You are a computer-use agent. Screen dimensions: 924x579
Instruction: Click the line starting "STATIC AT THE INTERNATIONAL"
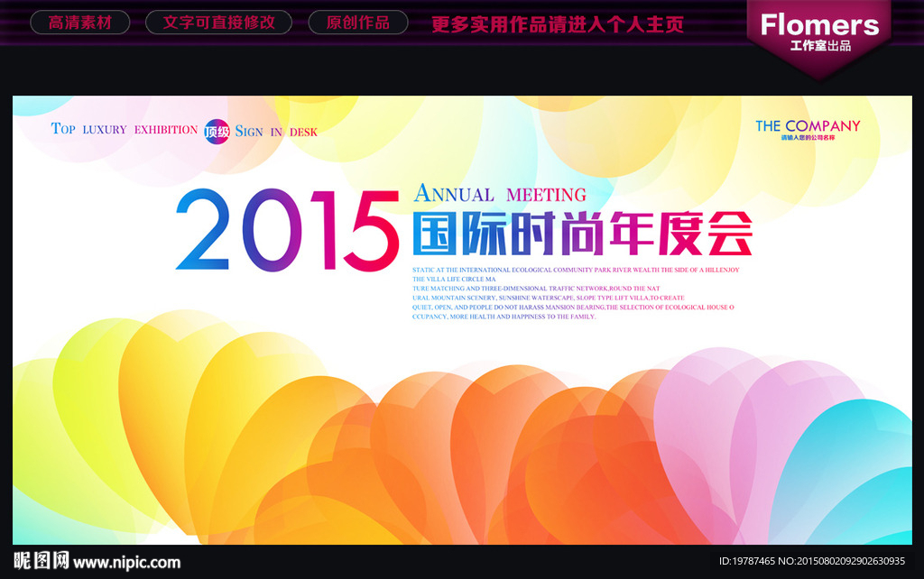576,270
